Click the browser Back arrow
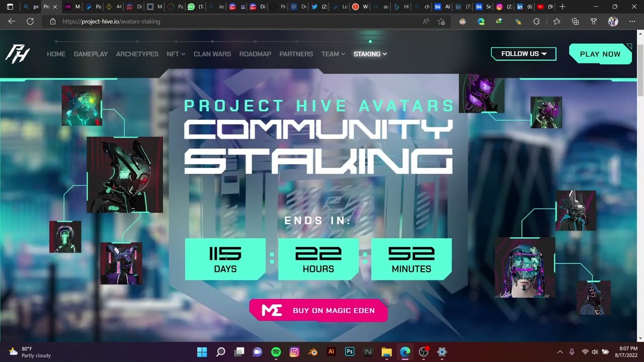Image resolution: width=644 pixels, height=362 pixels. coord(12,22)
